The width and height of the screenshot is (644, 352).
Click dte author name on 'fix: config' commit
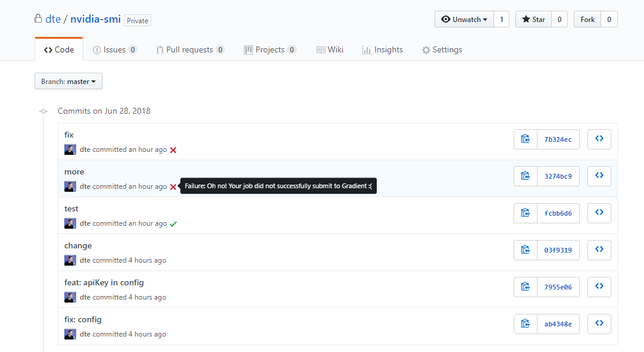pyautogui.click(x=85, y=334)
